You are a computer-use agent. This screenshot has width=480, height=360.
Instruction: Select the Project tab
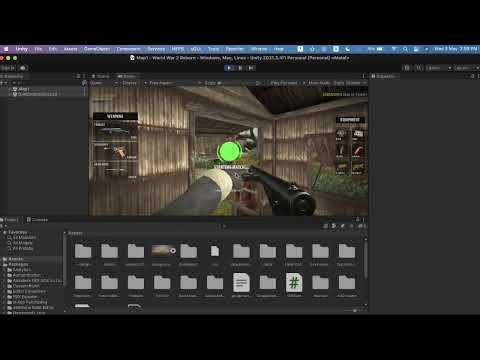(x=9, y=220)
